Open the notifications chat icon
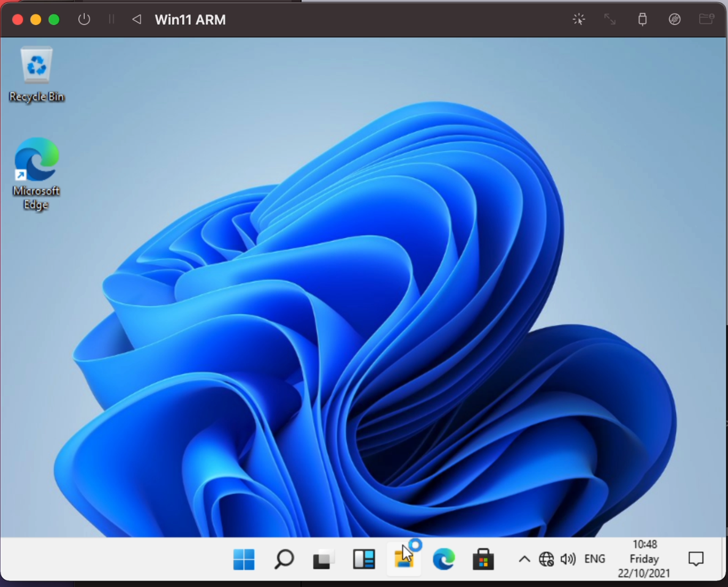This screenshot has height=587, width=728. click(696, 559)
